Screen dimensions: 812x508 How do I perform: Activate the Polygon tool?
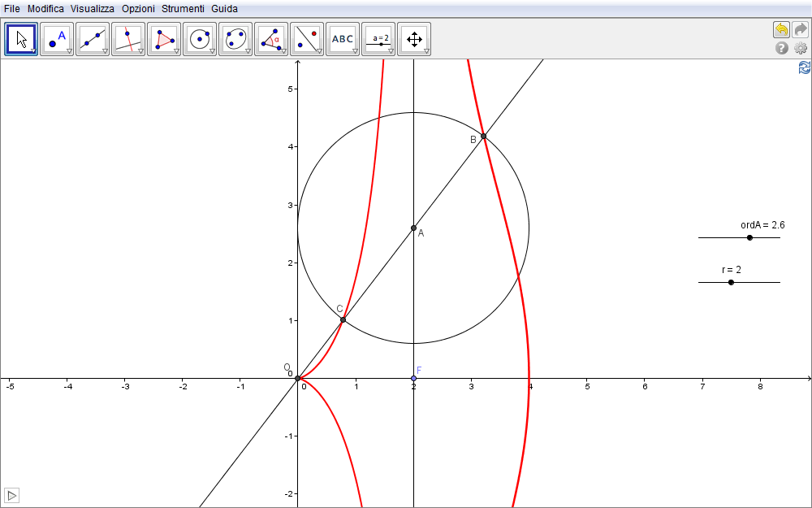(164, 38)
